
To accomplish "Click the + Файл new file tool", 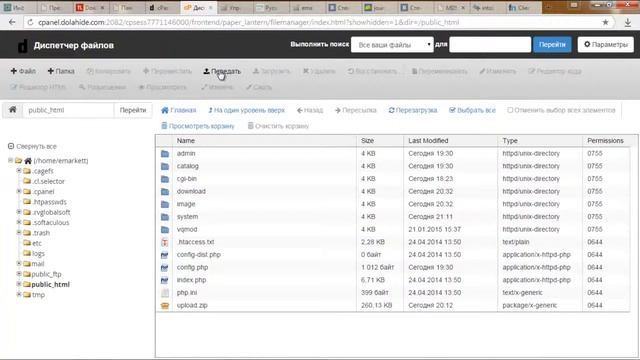I will point(23,71).
